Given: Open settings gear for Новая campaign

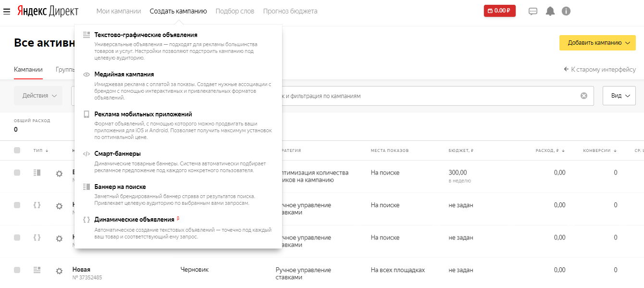Looking at the screenshot, I should (59, 271).
